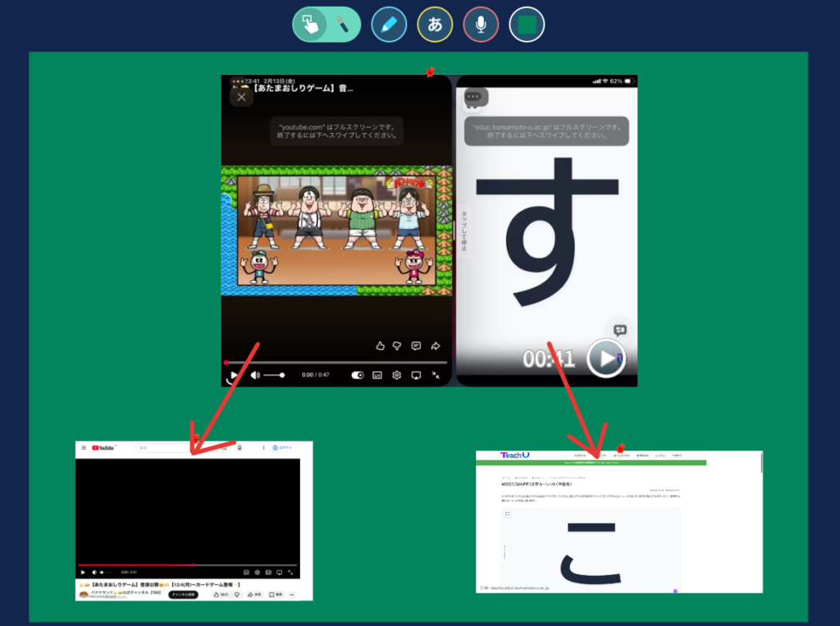This screenshot has width=840, height=626.
Task: Click the AirPlay cast icon in the player
Action: tap(416, 375)
